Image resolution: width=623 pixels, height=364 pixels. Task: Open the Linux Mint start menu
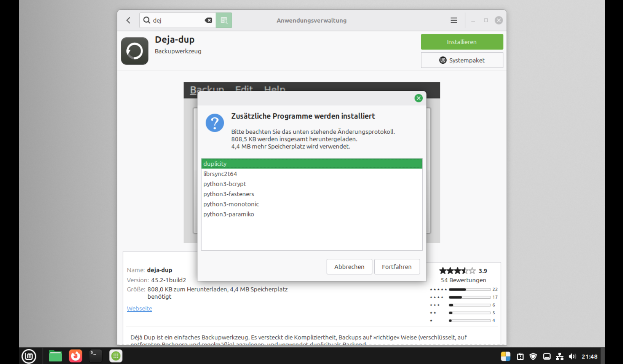[x=29, y=356]
